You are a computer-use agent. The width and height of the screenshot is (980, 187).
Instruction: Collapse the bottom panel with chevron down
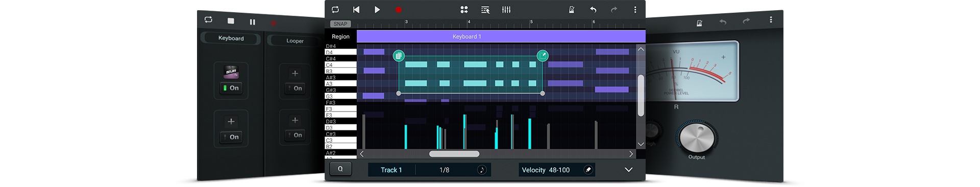tap(629, 170)
